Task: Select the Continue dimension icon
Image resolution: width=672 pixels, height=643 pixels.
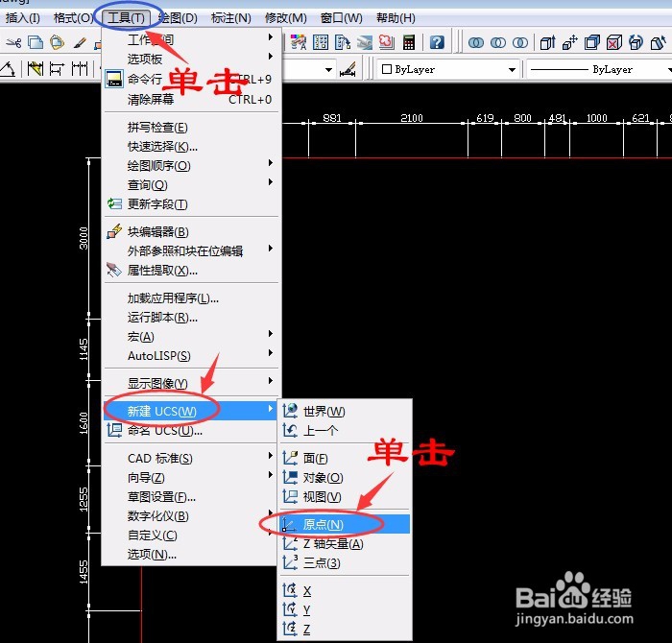Action: (80, 68)
